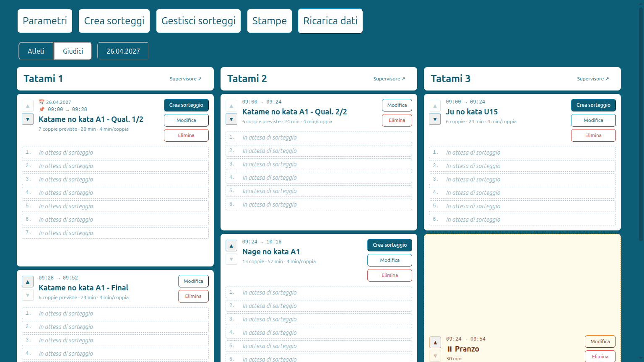Create draw for Ju no kata U15
The image size is (644, 362).
(x=593, y=105)
